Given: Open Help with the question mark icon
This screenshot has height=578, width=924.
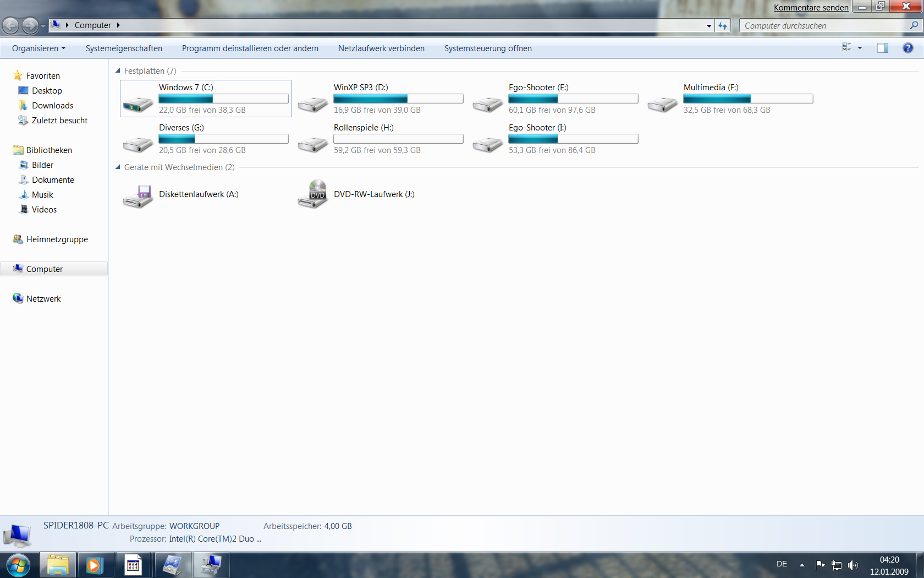Looking at the screenshot, I should coord(908,48).
